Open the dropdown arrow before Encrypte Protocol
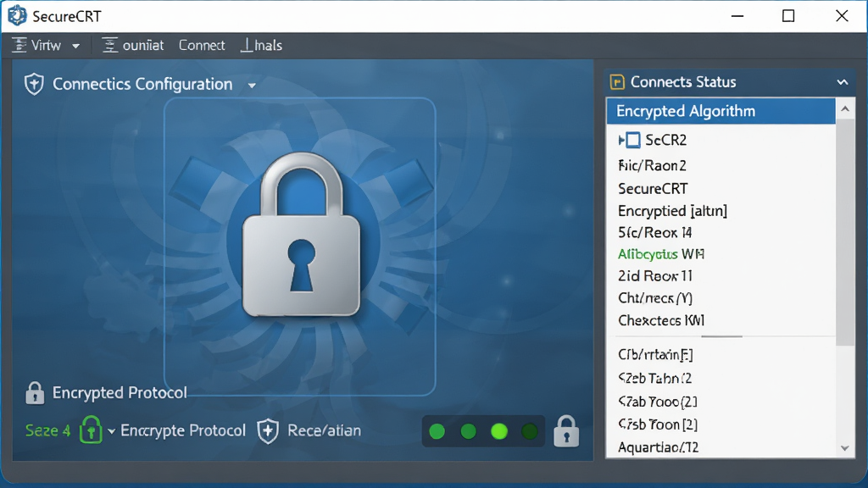 (111, 431)
